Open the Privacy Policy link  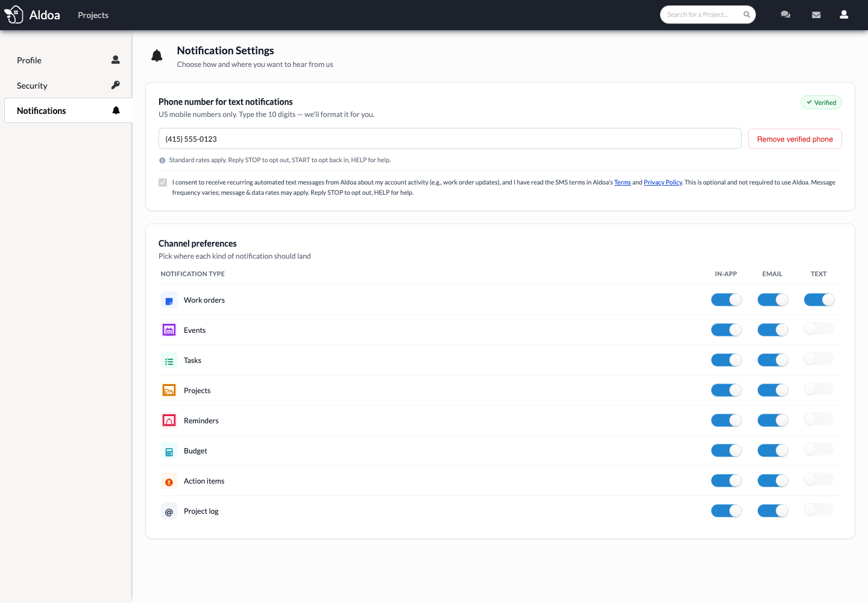pyautogui.click(x=663, y=183)
